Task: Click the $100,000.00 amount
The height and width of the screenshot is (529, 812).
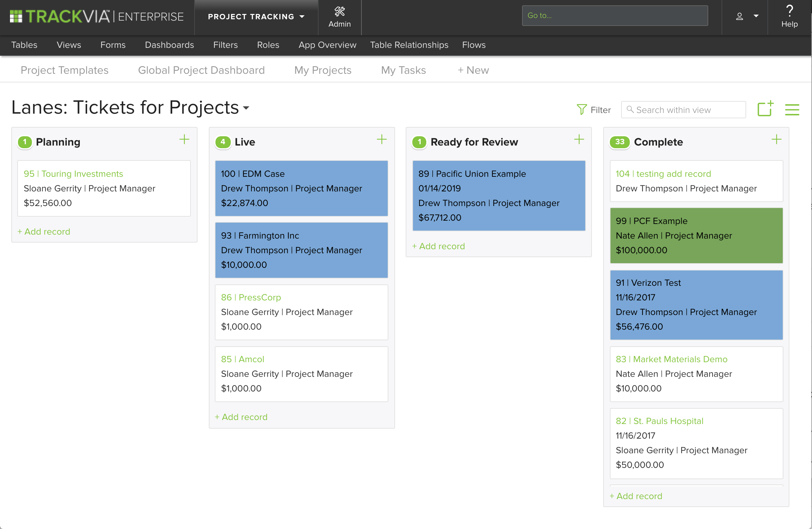Action: pos(641,250)
